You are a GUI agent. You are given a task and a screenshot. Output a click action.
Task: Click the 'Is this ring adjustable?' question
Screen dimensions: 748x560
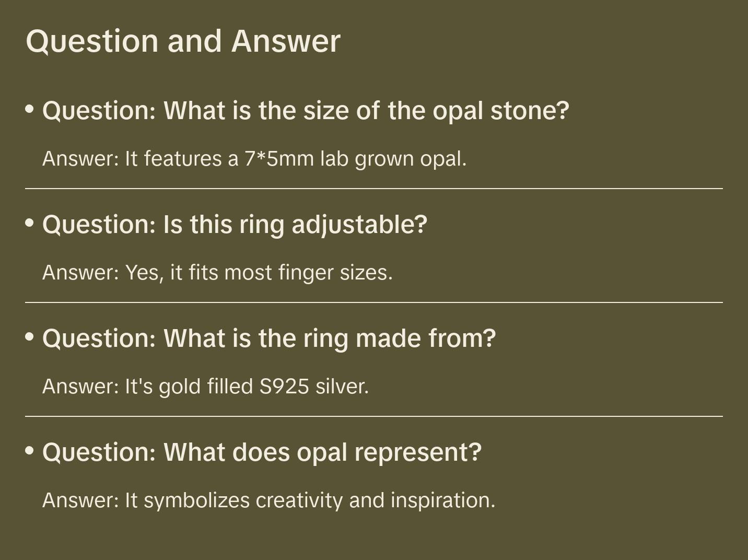coord(235,225)
